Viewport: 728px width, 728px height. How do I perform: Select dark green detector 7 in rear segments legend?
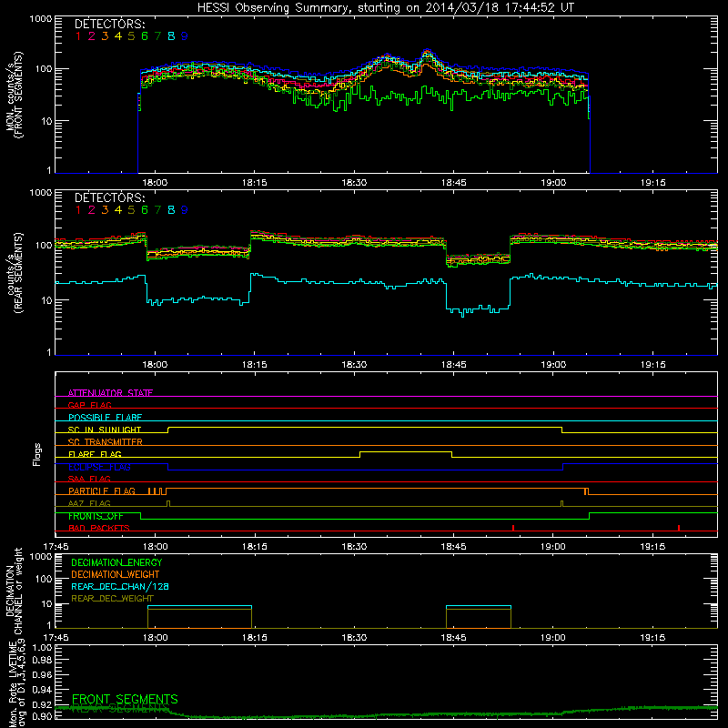157,210
